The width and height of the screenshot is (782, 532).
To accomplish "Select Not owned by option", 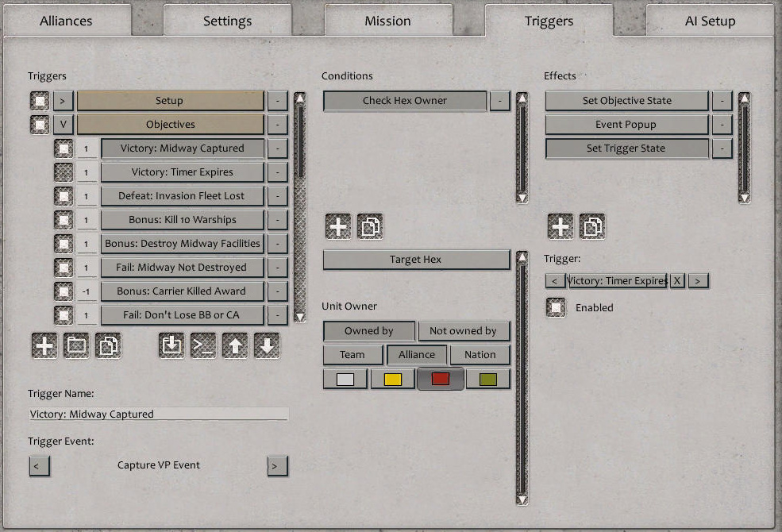I will 464,331.
